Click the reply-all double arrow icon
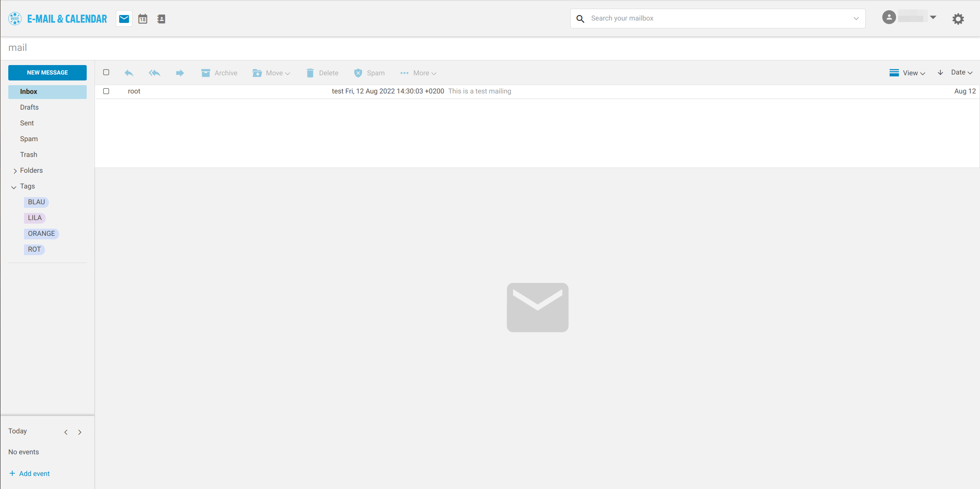 pos(154,73)
